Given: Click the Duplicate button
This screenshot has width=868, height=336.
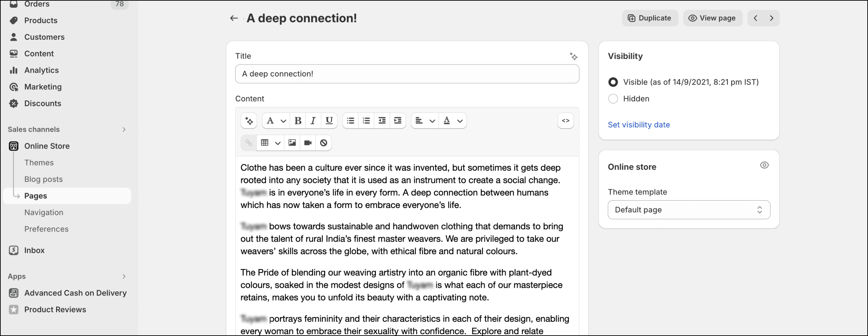Looking at the screenshot, I should coord(650,18).
